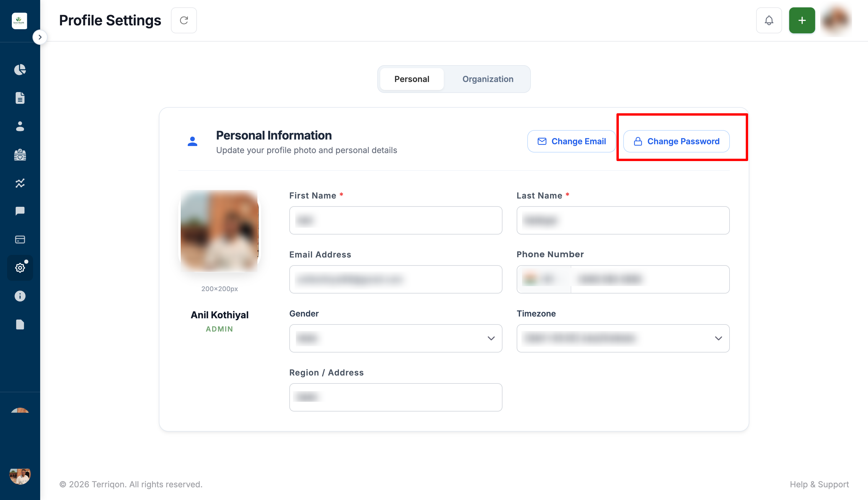This screenshot has width=868, height=500.
Task: Click the notifications bell icon
Action: [769, 20]
